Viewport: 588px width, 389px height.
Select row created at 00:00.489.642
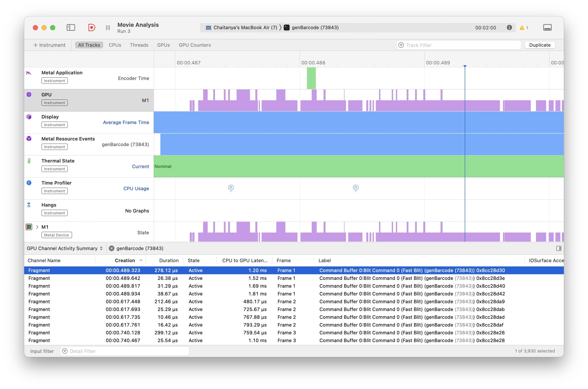click(294, 278)
